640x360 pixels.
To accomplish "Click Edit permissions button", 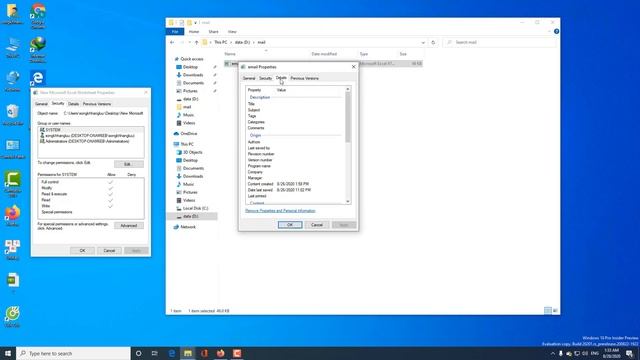I will pyautogui.click(x=128, y=164).
